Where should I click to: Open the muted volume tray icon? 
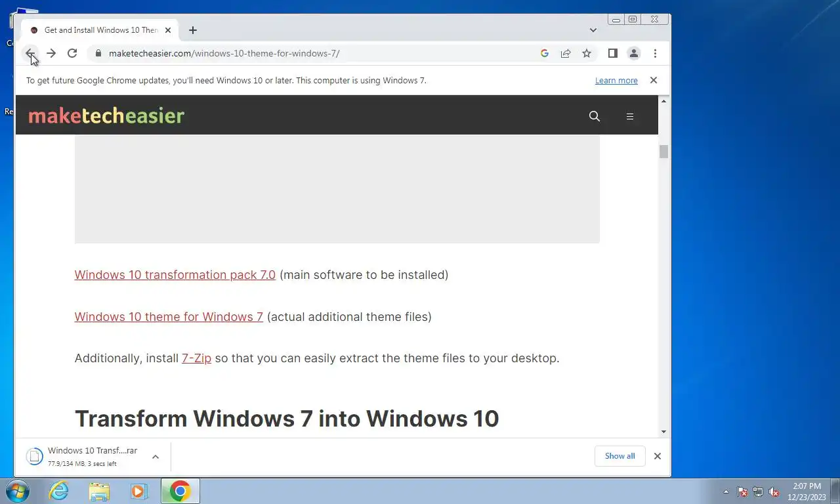pos(774,492)
